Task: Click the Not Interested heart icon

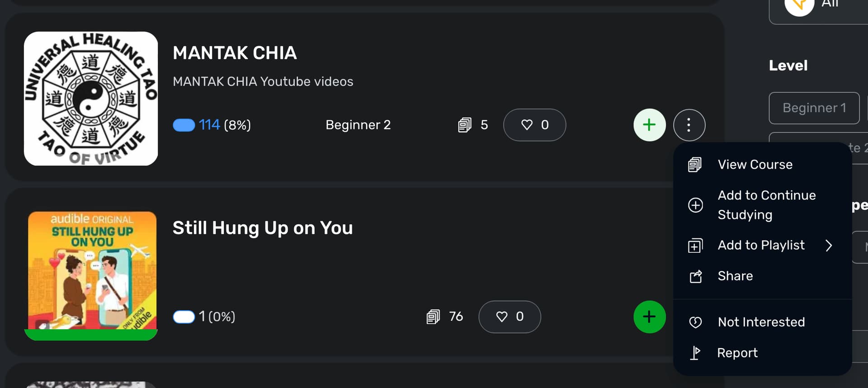Action: click(x=695, y=322)
